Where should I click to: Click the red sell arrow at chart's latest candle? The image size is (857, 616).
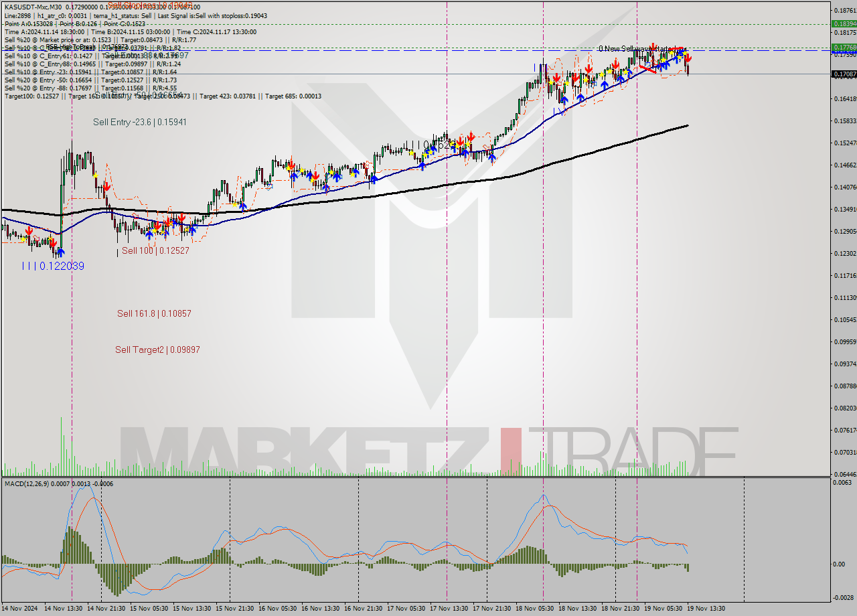[688, 59]
